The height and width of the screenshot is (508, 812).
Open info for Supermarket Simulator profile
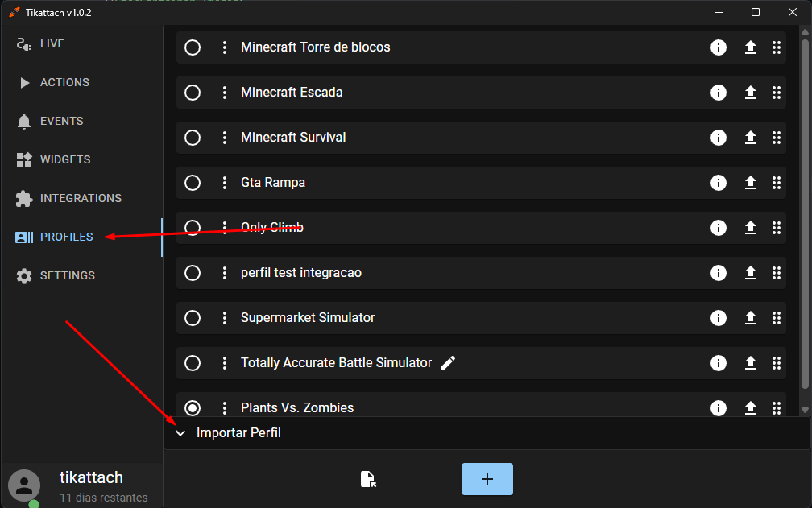point(719,318)
